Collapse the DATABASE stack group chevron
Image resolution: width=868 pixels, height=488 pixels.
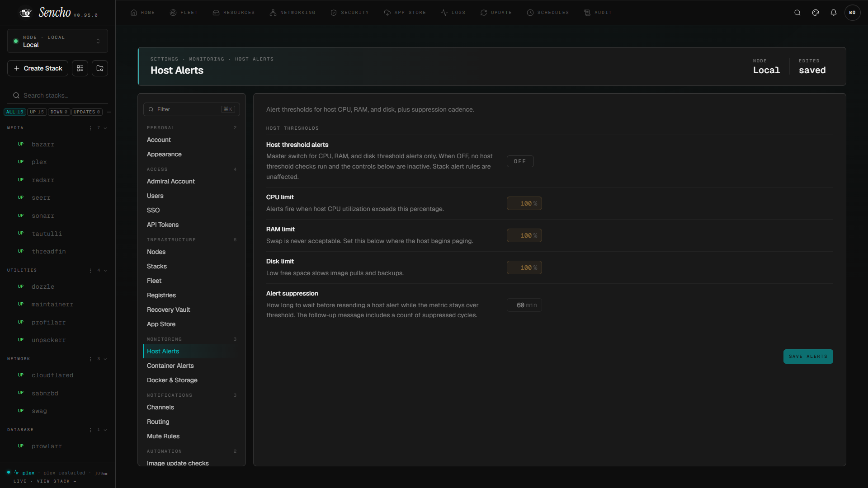coord(105,430)
